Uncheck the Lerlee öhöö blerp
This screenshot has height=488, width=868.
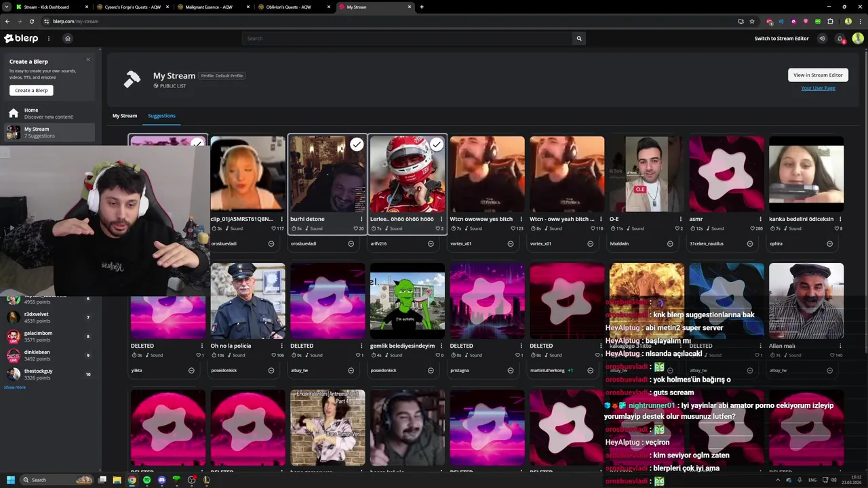click(x=437, y=144)
